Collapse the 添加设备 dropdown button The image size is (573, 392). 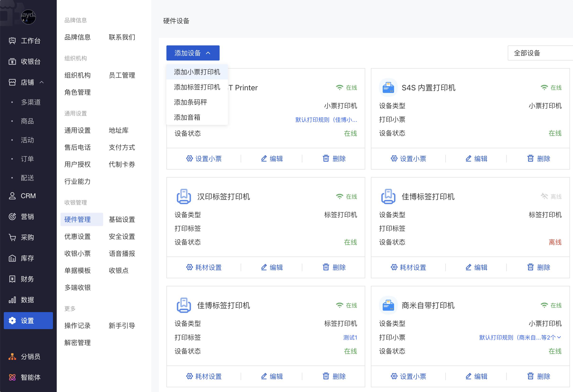coord(193,53)
